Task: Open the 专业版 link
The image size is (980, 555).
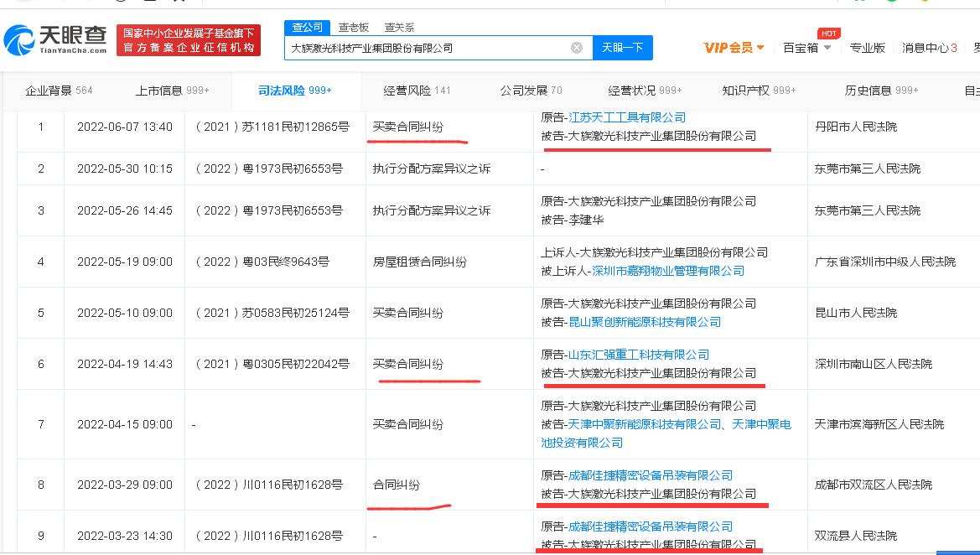Action: pos(867,48)
